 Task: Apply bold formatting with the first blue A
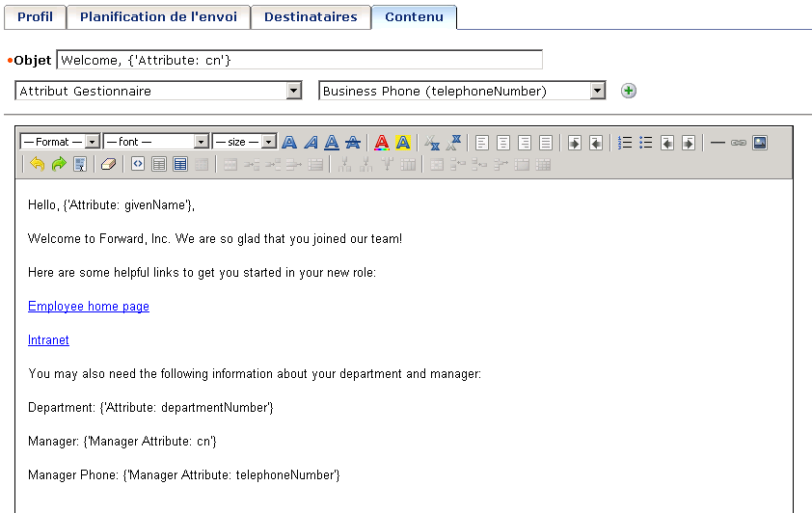click(289, 143)
